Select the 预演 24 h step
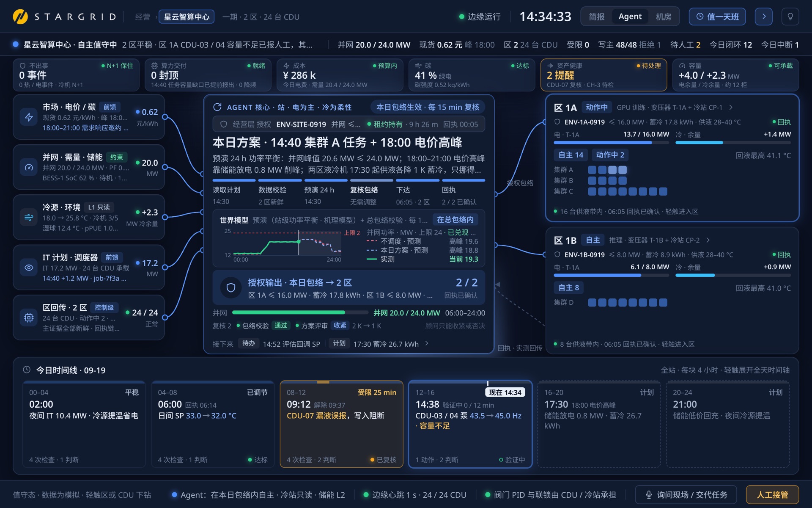Screen dimensions: 812x508 326,192
